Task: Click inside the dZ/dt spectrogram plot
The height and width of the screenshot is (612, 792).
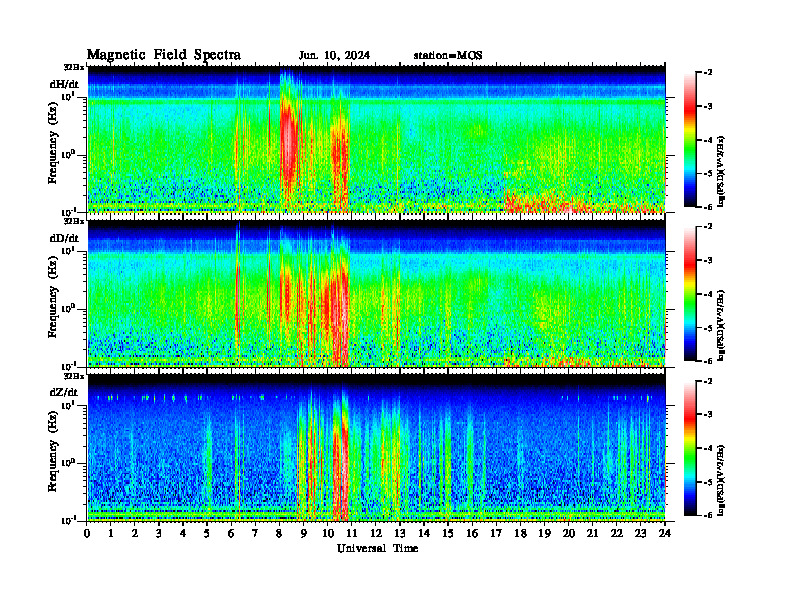Action: (377, 447)
